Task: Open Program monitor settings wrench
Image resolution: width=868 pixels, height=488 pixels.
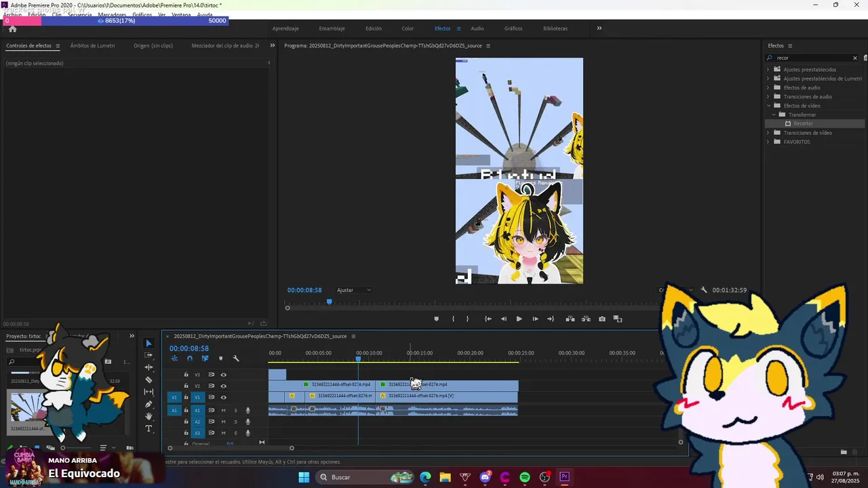Action: [x=704, y=290]
